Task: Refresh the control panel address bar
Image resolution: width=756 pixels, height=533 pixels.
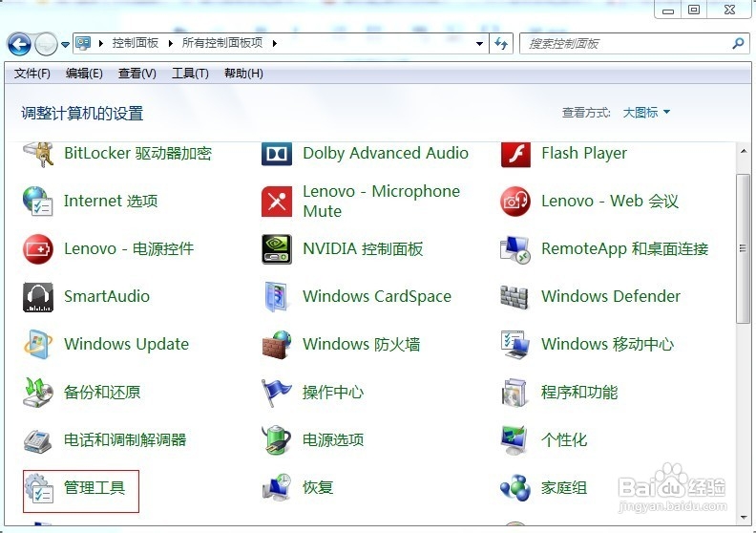Action: pyautogui.click(x=501, y=43)
